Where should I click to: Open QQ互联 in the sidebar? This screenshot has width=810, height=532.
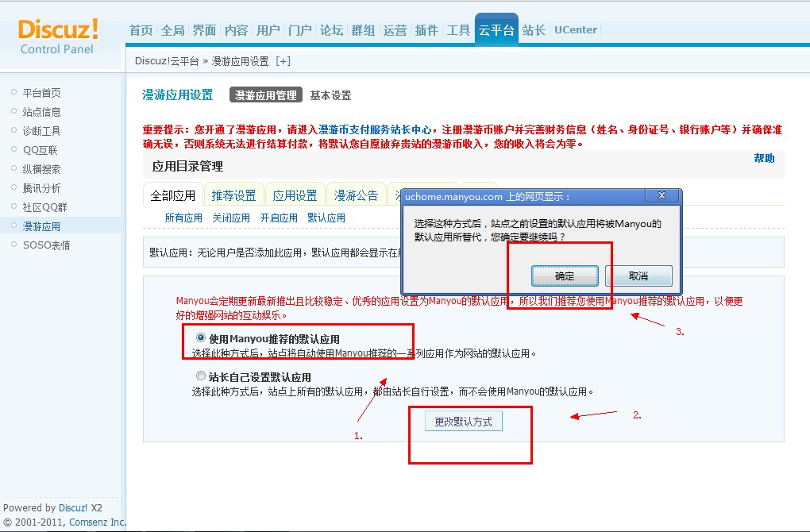click(x=40, y=150)
